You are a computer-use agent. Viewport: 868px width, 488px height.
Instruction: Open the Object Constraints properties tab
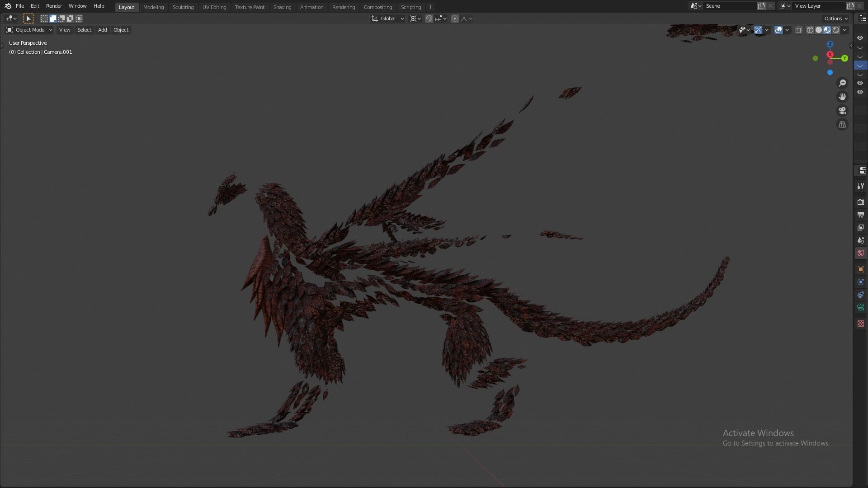click(x=861, y=295)
